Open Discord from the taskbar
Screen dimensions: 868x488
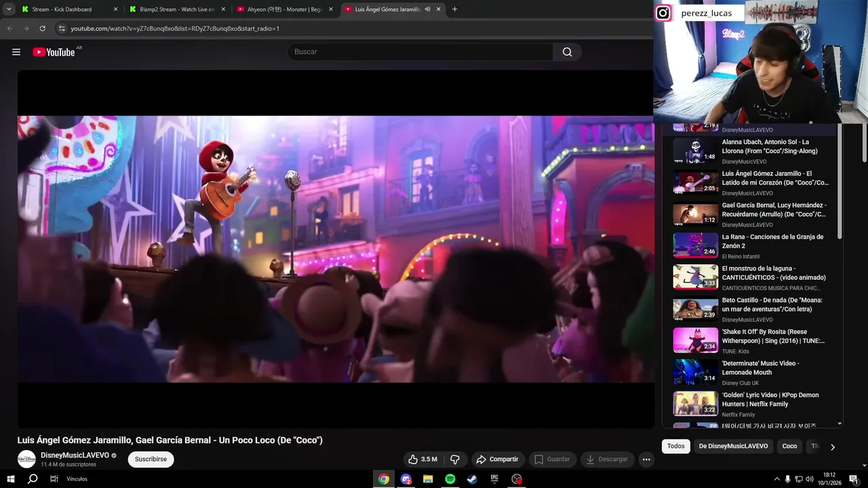coord(406,479)
